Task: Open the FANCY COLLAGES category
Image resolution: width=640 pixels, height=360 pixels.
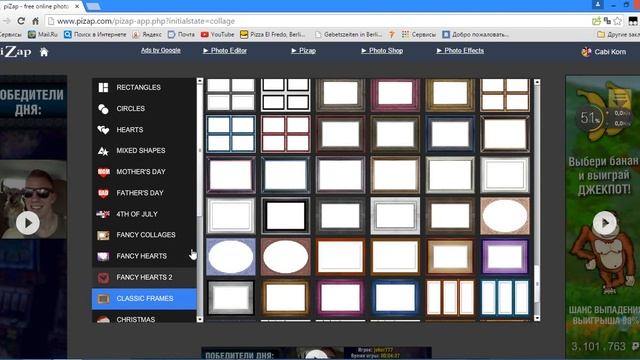Action: point(146,235)
